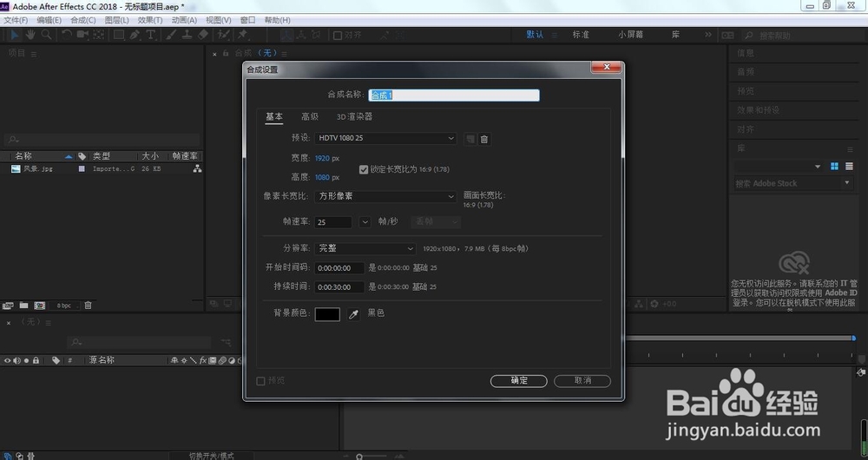The image size is (868, 460).
Task: Click the video eye column header in timeline
Action: click(x=7, y=360)
